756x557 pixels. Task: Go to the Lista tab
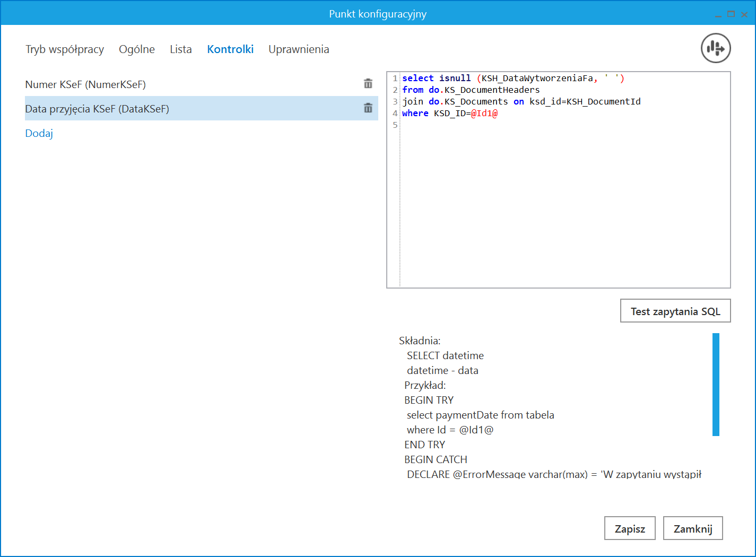[x=181, y=49]
